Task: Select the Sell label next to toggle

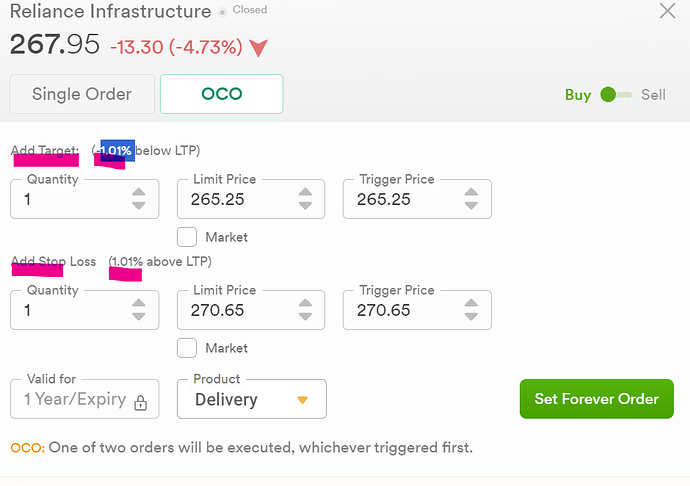Action: (x=653, y=95)
